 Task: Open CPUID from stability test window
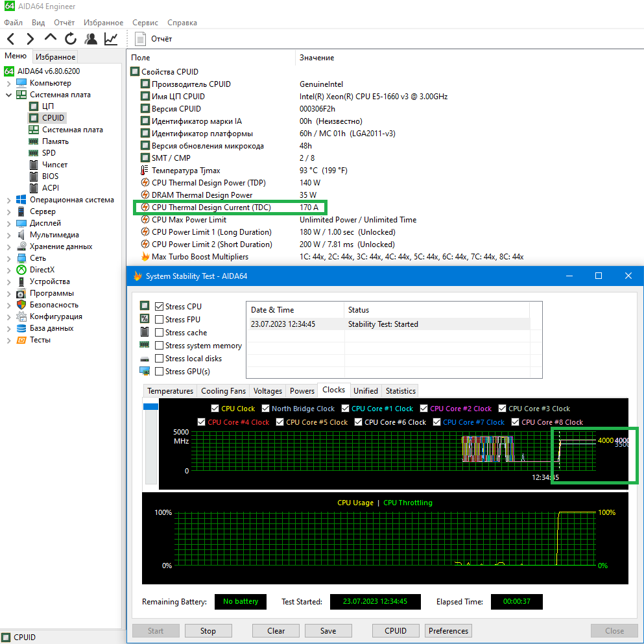tap(395, 630)
